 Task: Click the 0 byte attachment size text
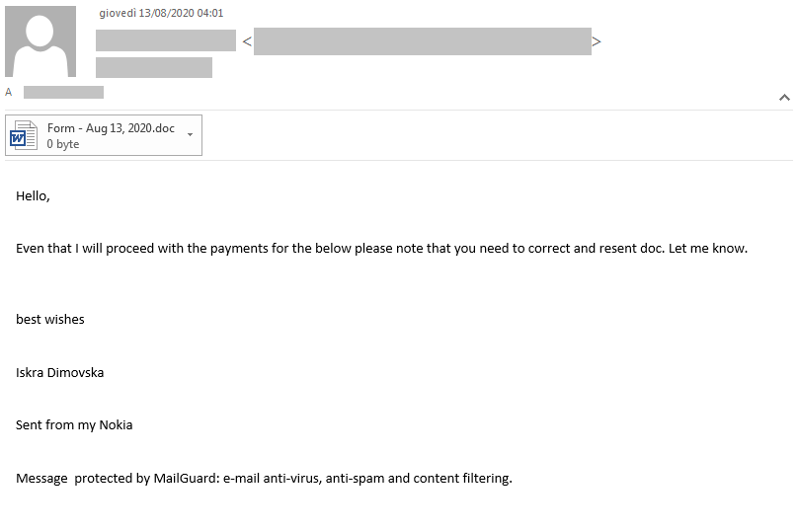[x=63, y=144]
